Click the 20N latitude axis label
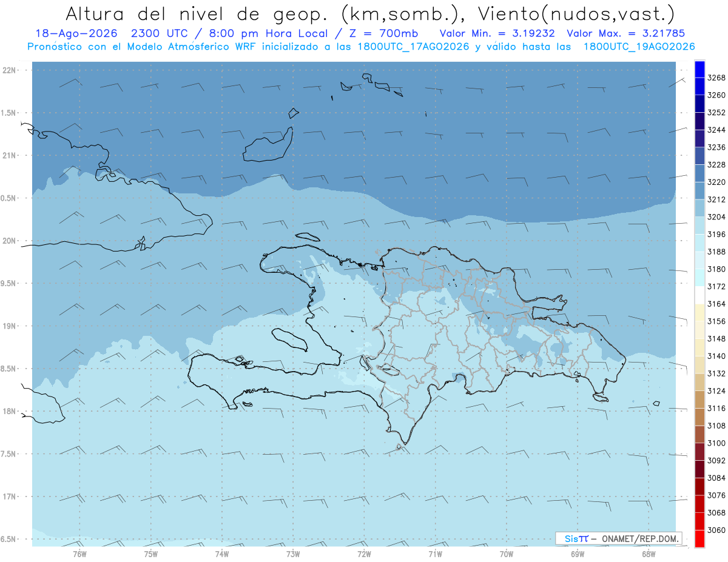The height and width of the screenshot is (562, 728). point(10,241)
